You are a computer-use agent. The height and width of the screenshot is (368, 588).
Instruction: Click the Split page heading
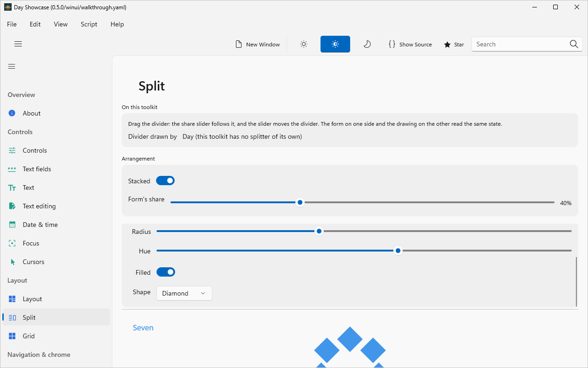(x=152, y=86)
